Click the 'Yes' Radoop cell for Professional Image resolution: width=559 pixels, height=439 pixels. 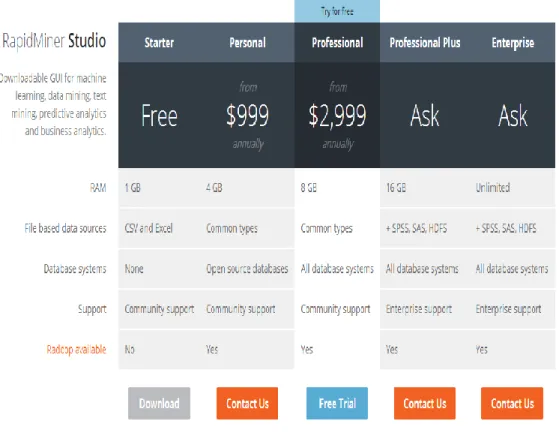[307, 349]
